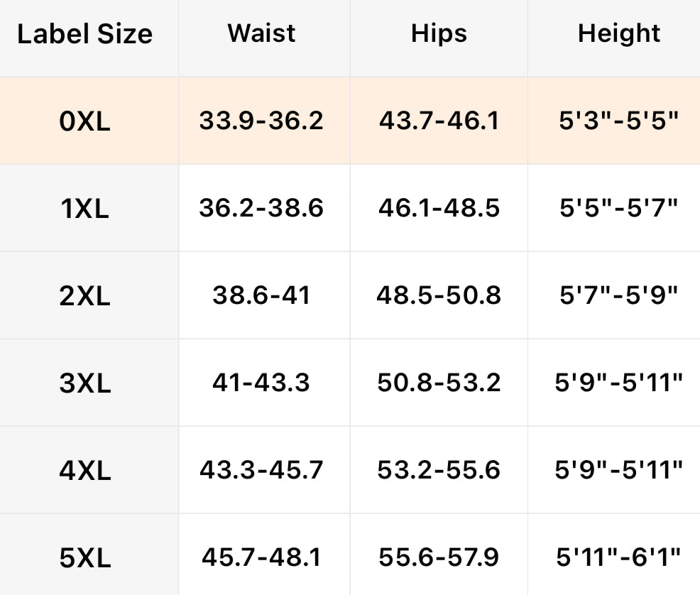Click the Waist column header
This screenshot has width=700, height=595.
(x=262, y=33)
